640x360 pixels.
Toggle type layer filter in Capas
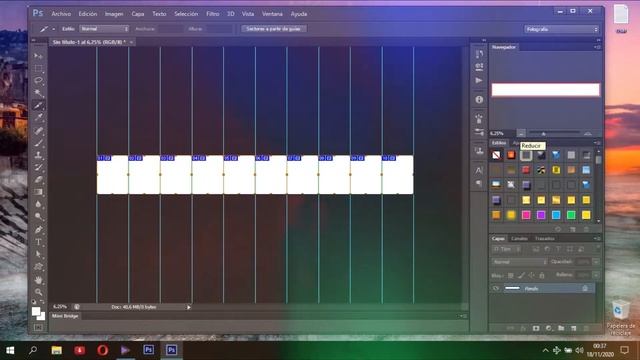558,249
